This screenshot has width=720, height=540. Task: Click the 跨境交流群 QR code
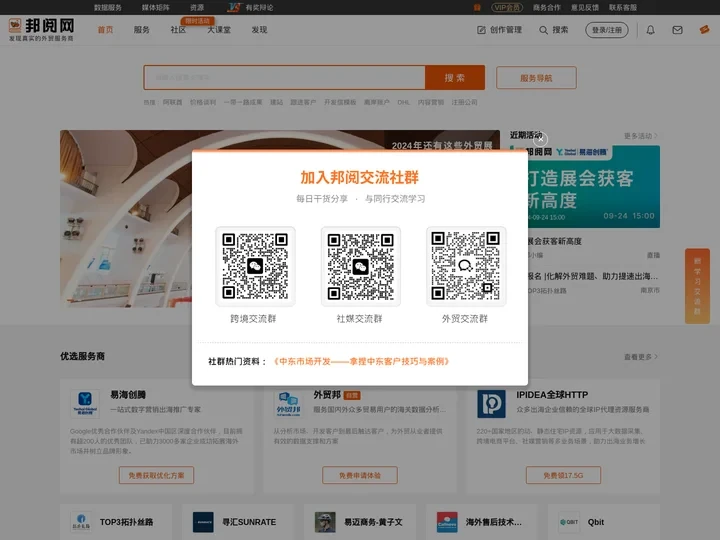point(255,266)
